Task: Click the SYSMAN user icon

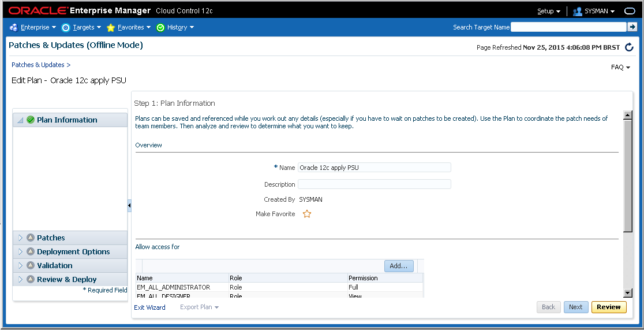Action: pyautogui.click(x=578, y=11)
